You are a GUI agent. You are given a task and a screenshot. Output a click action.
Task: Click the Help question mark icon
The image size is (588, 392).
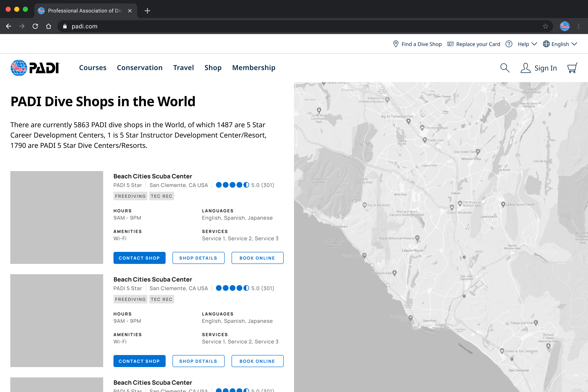coord(508,44)
